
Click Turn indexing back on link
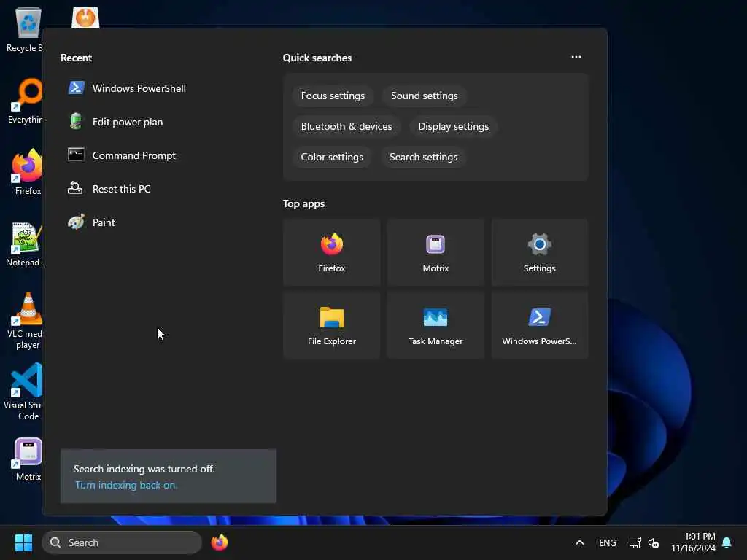(125, 485)
